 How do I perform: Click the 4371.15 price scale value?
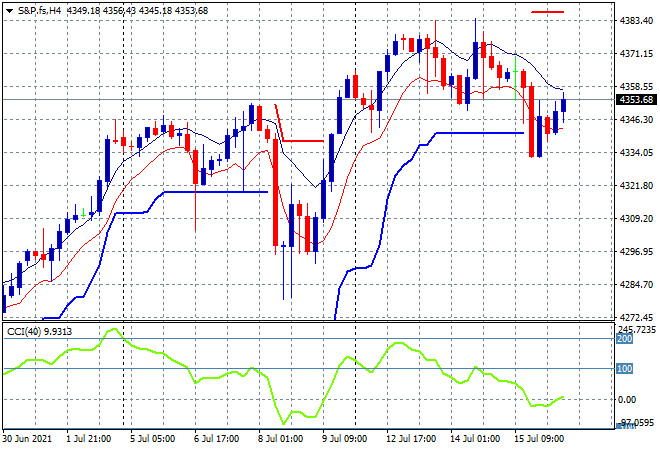[636, 53]
